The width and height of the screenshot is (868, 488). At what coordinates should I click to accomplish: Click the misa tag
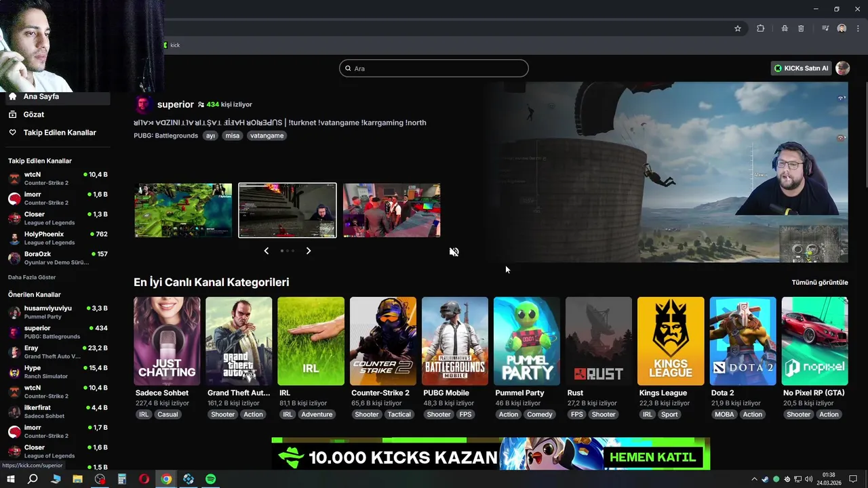[233, 136]
